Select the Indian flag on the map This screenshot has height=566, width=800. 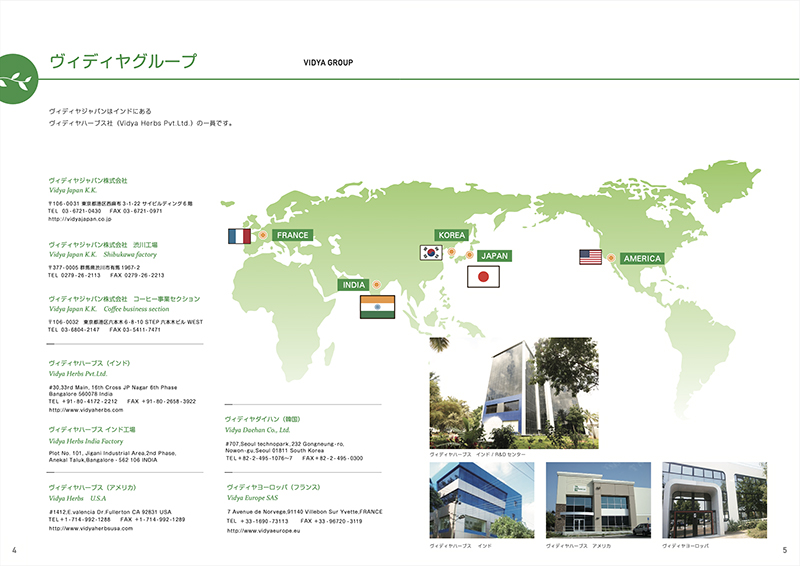coord(377,307)
